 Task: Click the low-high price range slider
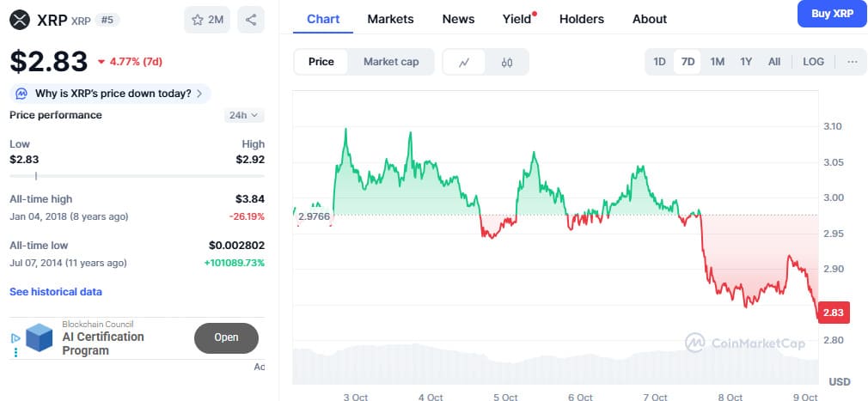coord(137,175)
